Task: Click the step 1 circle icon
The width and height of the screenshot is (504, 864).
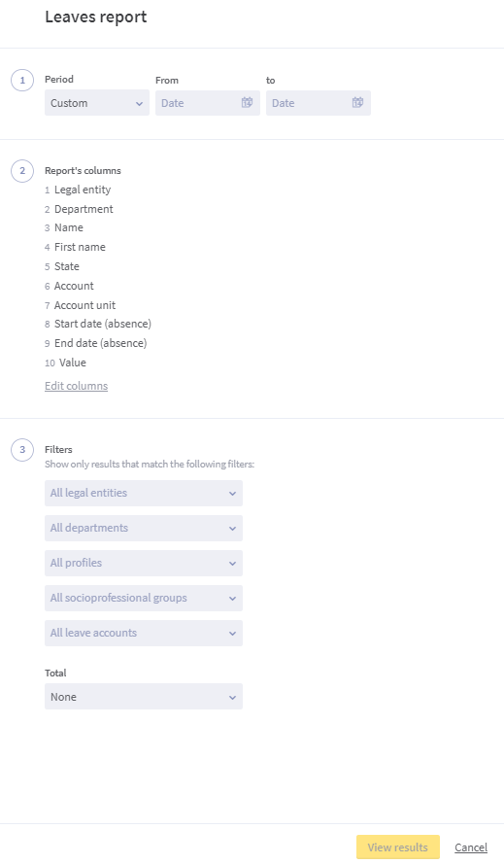Action: (22, 80)
